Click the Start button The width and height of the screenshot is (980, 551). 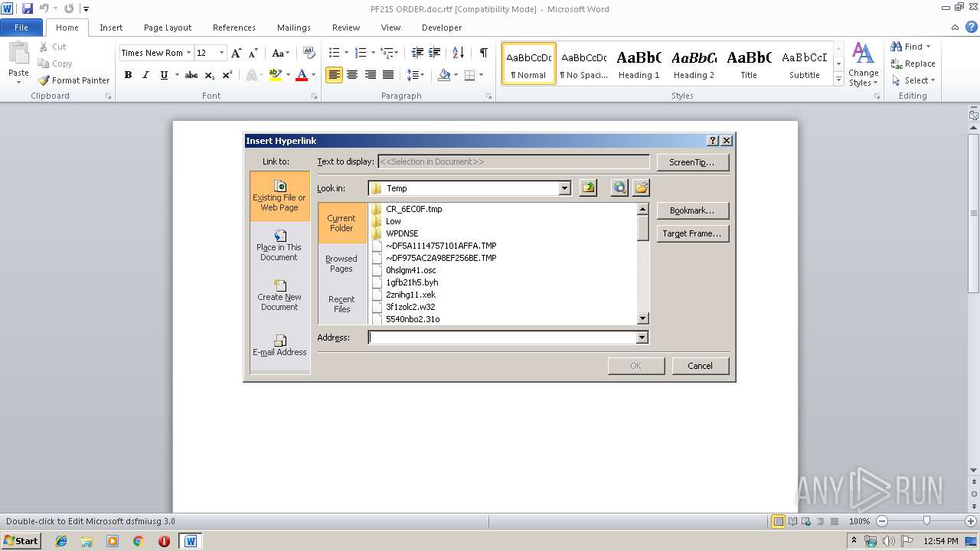click(x=21, y=541)
